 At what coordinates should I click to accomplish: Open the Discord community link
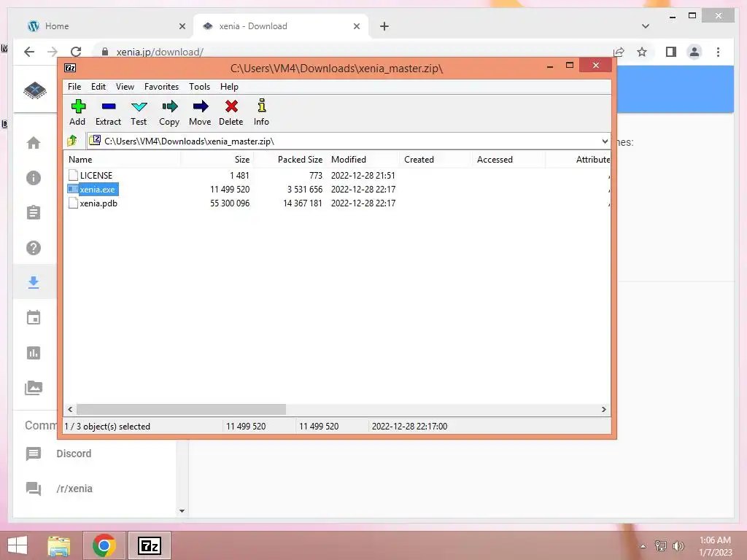(74, 454)
